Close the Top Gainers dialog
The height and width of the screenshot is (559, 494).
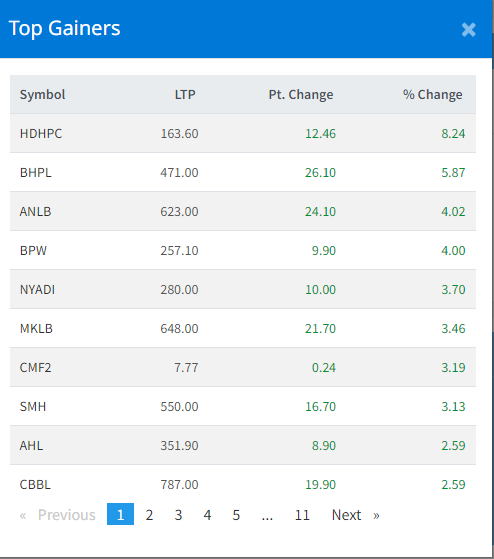468,30
